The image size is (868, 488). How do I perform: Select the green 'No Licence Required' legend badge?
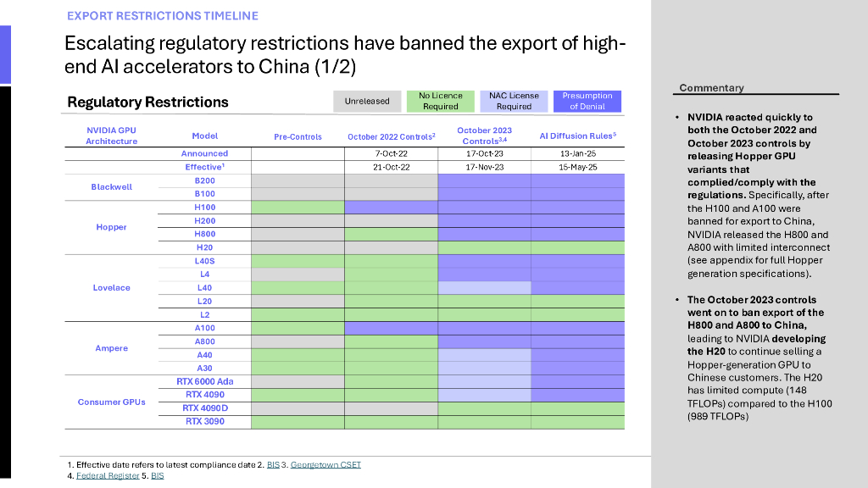coord(440,101)
